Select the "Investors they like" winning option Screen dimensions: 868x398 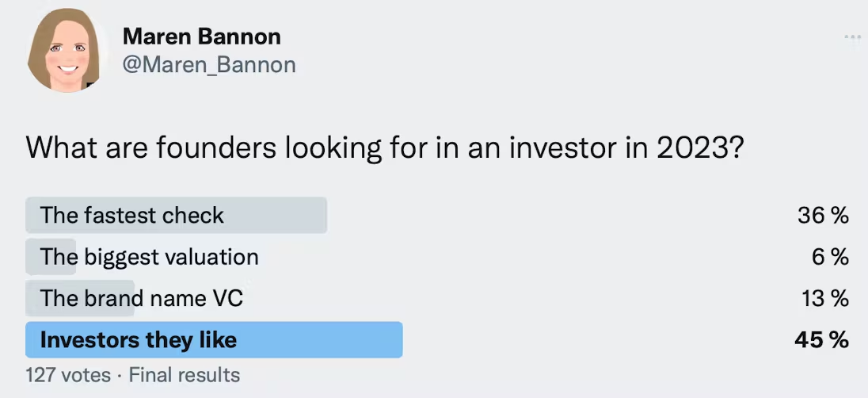139,340
